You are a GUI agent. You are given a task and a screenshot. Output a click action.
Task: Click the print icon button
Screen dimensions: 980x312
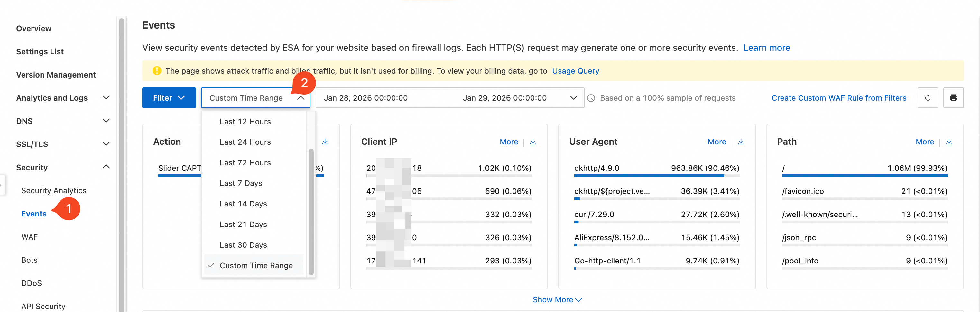[x=953, y=98]
